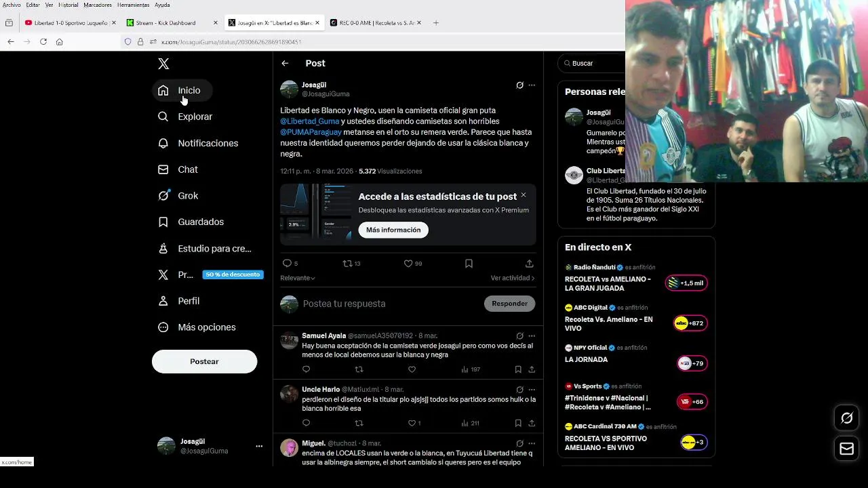Viewport: 868px width, 488px height.
Task: Open the X logo home icon
Action: pyautogui.click(x=163, y=64)
